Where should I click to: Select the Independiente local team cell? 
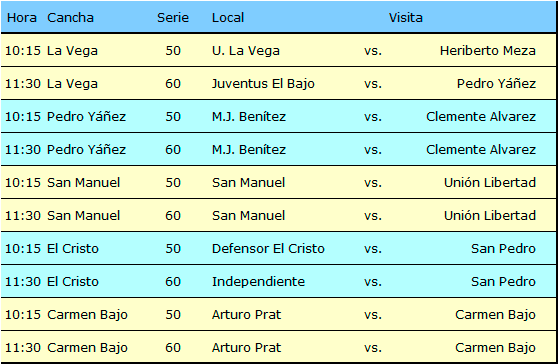[x=258, y=282]
